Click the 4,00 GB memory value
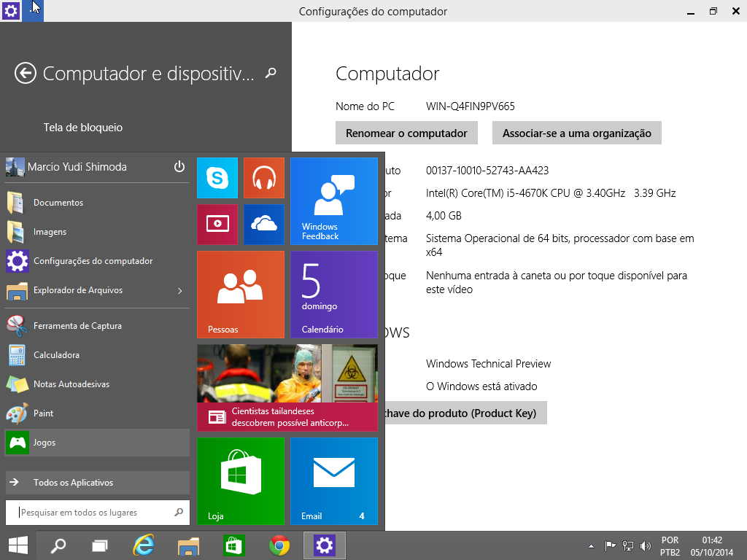The image size is (747, 560). tap(444, 216)
